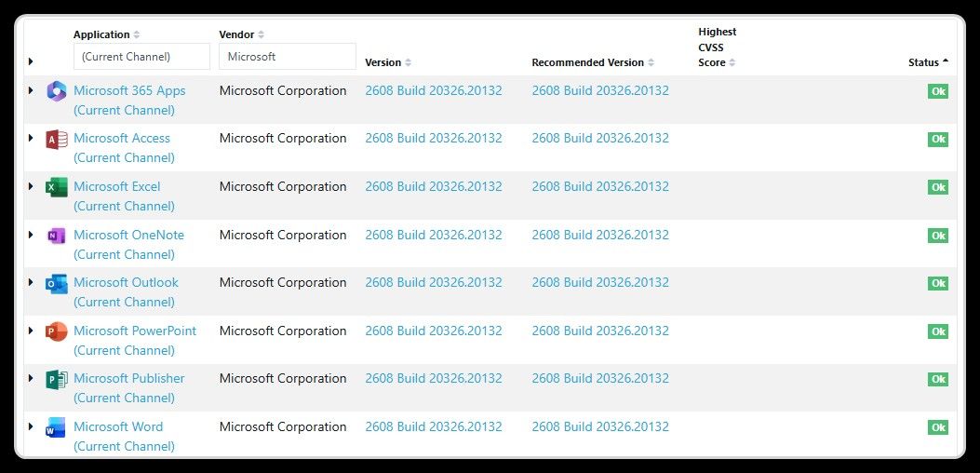Click Ok status badge for Microsoft Access
Viewport: 980px width, 473px height.
(938, 139)
